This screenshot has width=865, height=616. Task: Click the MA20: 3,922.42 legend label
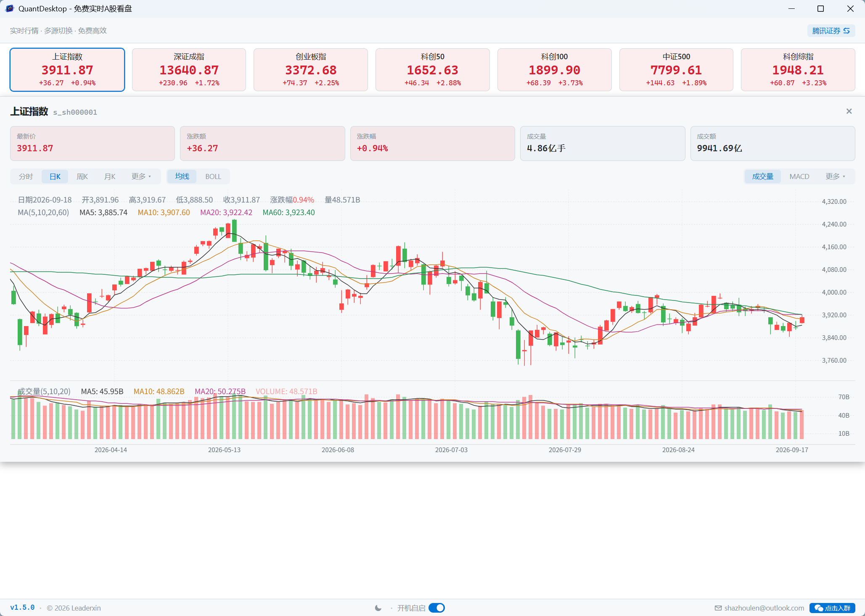(x=226, y=213)
